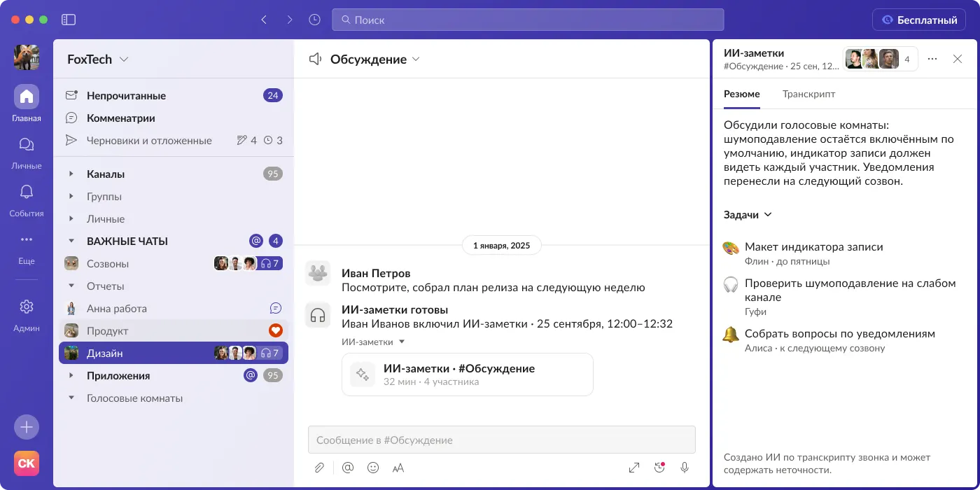Open Комментарии section

[x=174, y=118]
